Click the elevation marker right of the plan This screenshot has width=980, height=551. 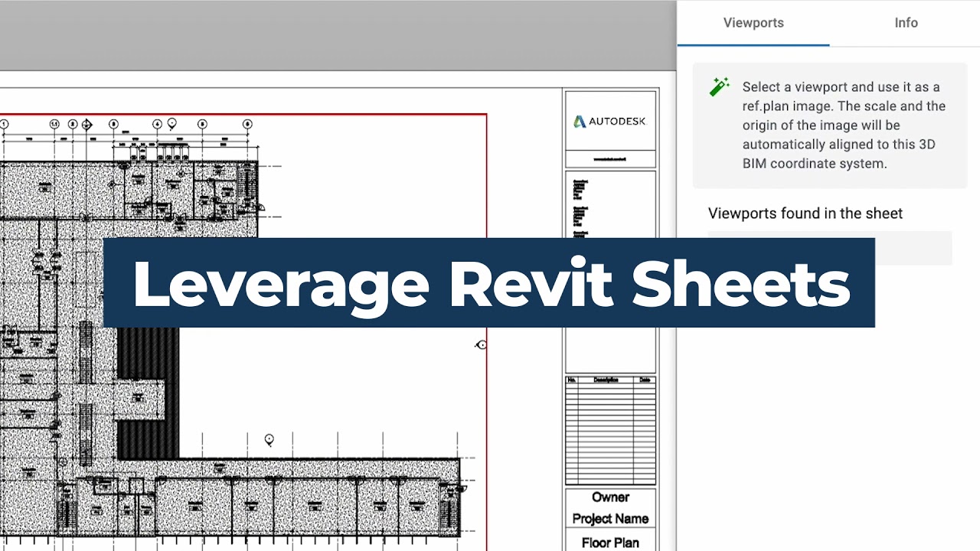pyautogui.click(x=481, y=345)
